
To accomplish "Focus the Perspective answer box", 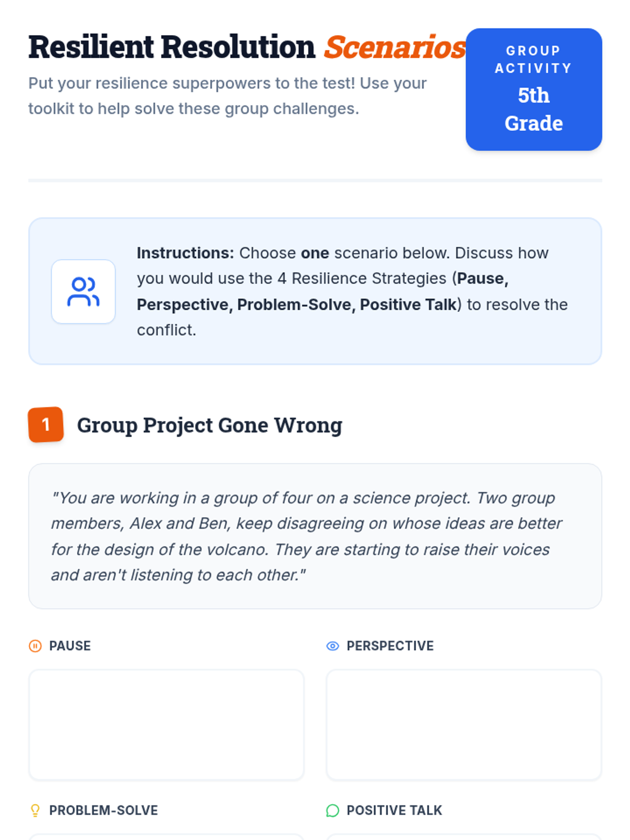I will [x=464, y=724].
